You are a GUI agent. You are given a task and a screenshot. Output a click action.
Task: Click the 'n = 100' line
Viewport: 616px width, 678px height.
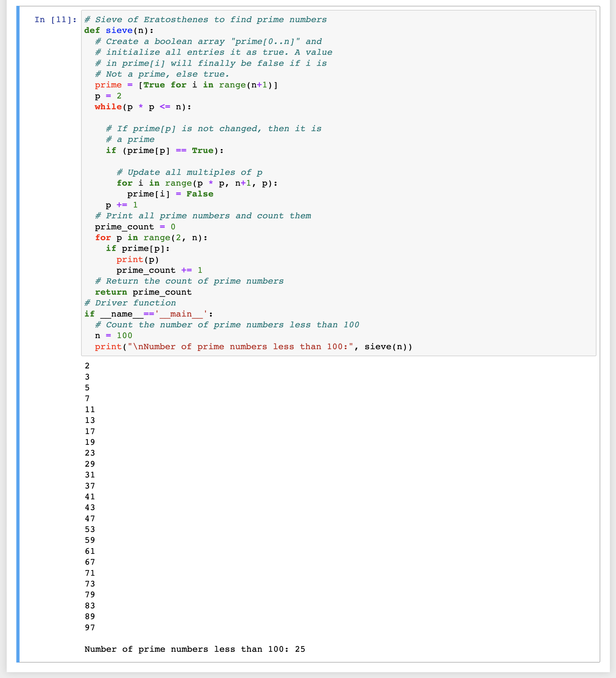coord(113,336)
